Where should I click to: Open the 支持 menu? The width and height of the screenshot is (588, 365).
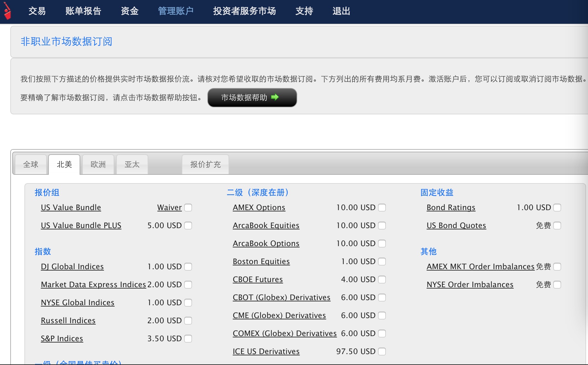304,11
